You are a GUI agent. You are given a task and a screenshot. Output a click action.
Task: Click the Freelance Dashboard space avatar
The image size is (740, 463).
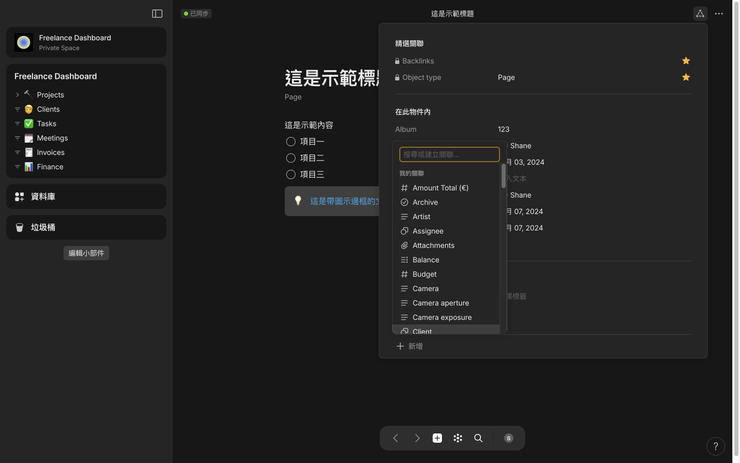tap(24, 42)
